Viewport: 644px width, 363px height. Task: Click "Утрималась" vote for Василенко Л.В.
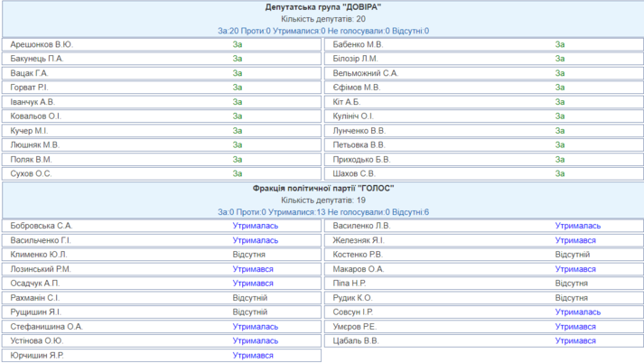[x=578, y=226]
